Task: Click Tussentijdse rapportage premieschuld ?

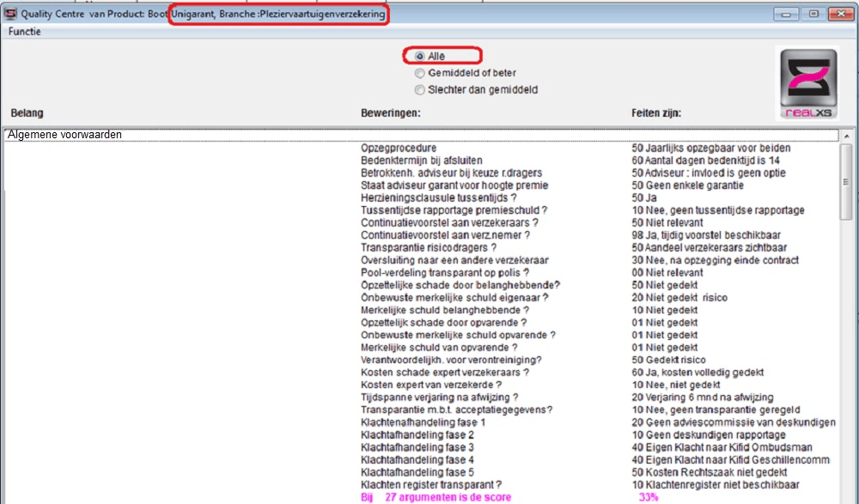Action: point(454,210)
